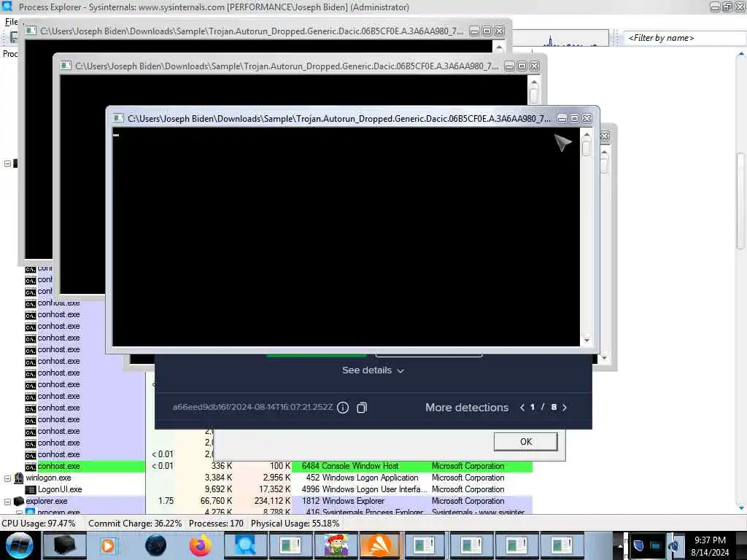Click "4996 Windows Logon User Interfa..." cell
The width and height of the screenshot is (747, 560).
coord(365,489)
